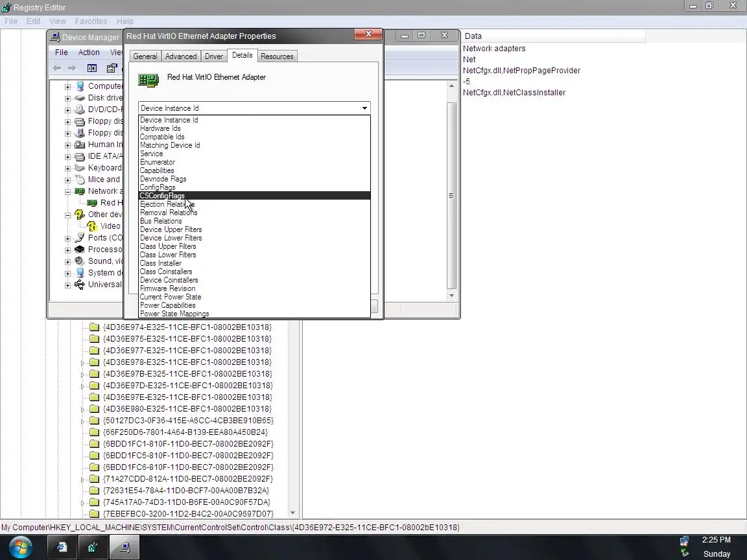Switch to the General tab

[145, 56]
